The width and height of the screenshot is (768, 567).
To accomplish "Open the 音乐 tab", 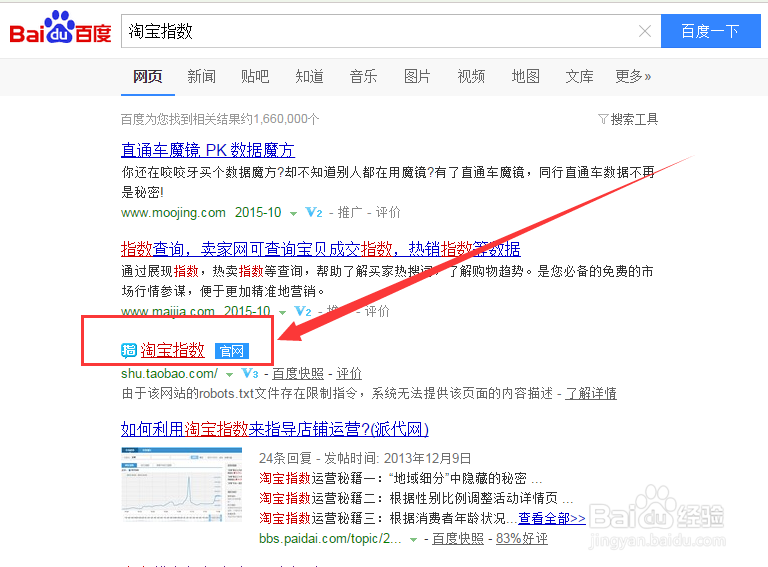I will [x=363, y=77].
